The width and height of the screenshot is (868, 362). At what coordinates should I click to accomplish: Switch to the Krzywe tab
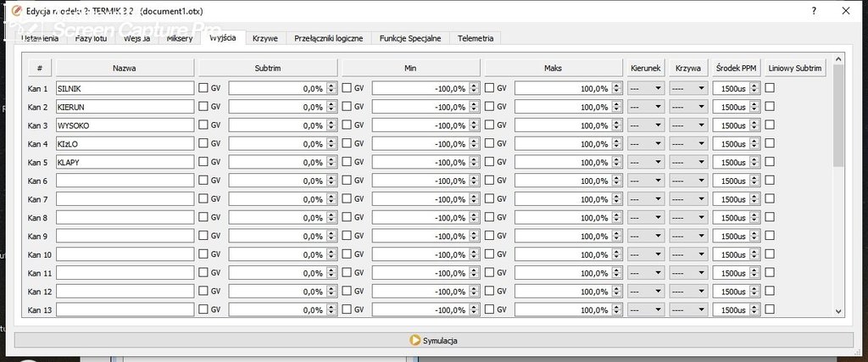pos(265,38)
